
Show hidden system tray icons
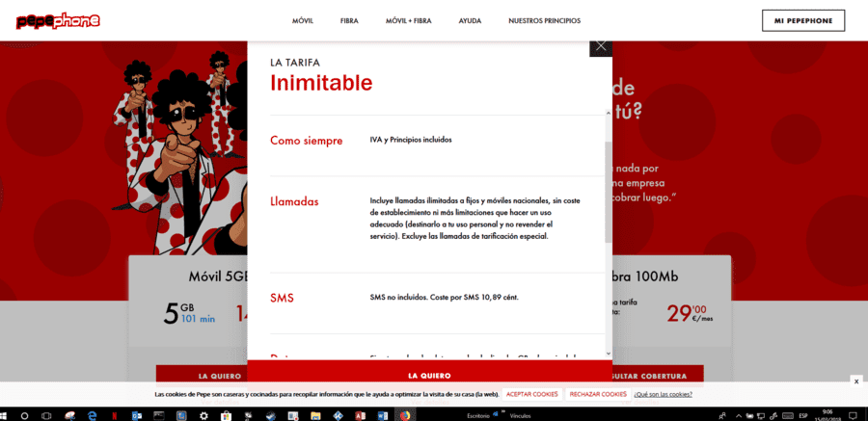pyautogui.click(x=739, y=415)
